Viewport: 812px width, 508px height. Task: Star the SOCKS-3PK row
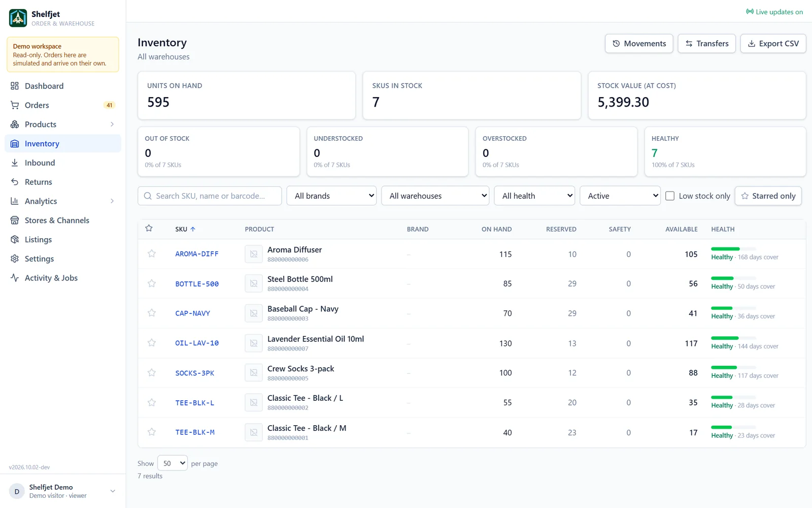[152, 372]
